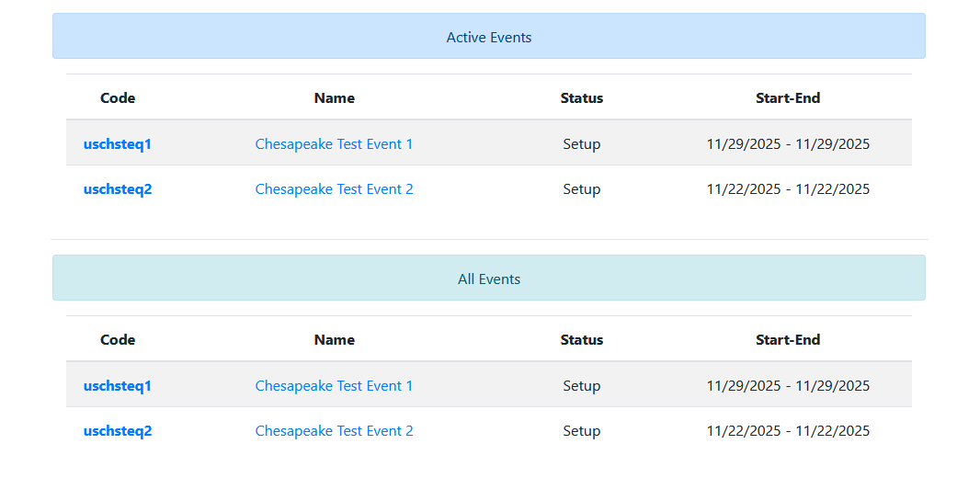Click 11/29/2025 date range in Active Events
Image resolution: width=980 pixels, height=478 pixels.
click(x=788, y=144)
